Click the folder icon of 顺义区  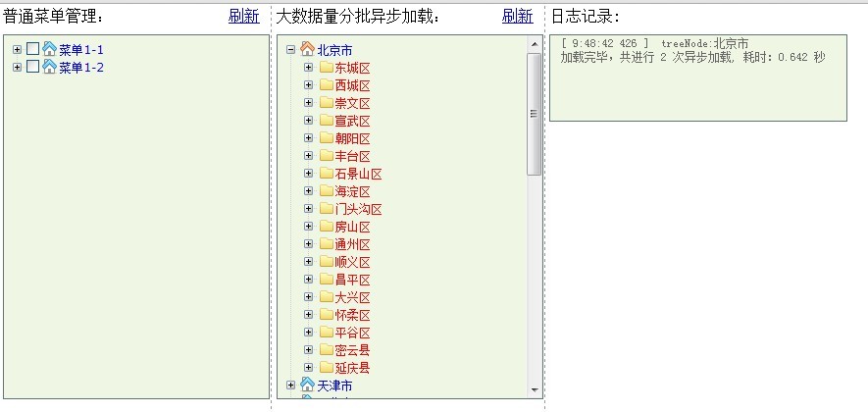point(326,262)
